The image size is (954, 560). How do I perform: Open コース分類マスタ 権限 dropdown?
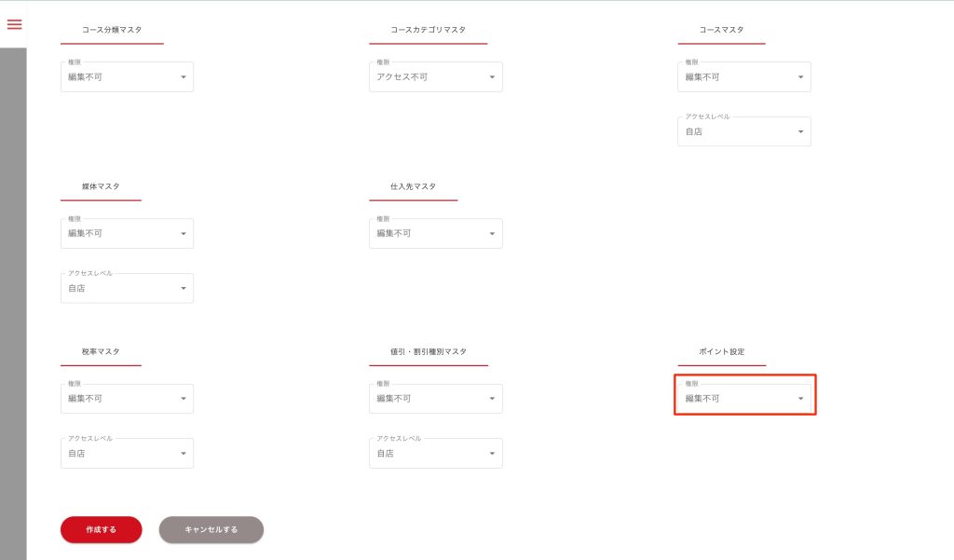(x=127, y=77)
